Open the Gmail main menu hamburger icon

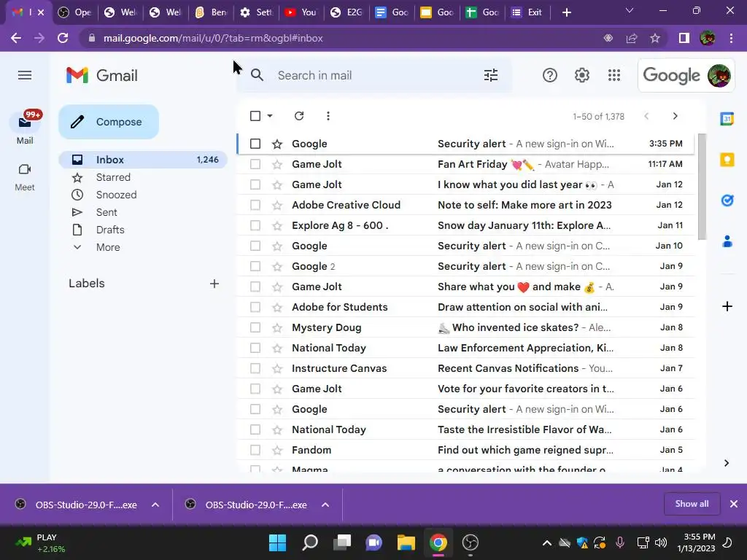click(x=25, y=75)
